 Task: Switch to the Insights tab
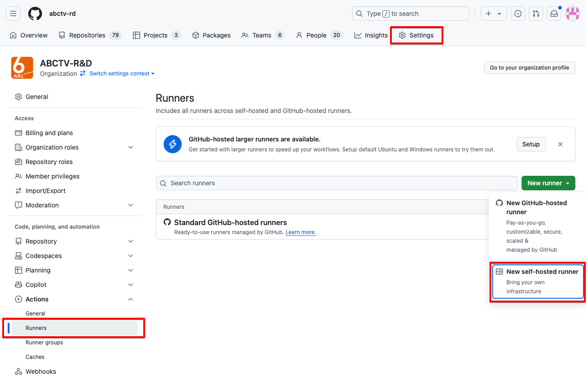click(371, 35)
